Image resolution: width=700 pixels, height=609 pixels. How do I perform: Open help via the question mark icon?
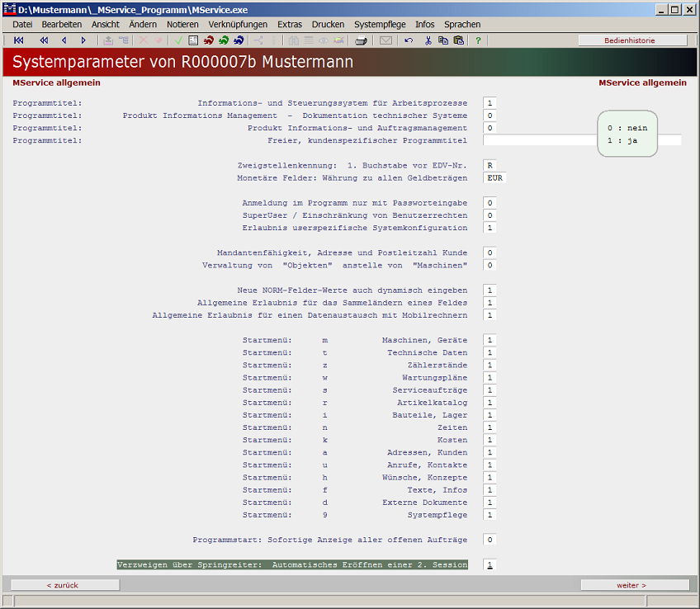coord(478,39)
